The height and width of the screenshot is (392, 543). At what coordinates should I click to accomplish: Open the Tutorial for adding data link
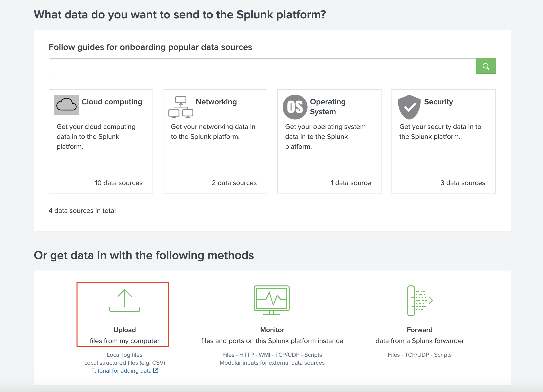point(122,370)
